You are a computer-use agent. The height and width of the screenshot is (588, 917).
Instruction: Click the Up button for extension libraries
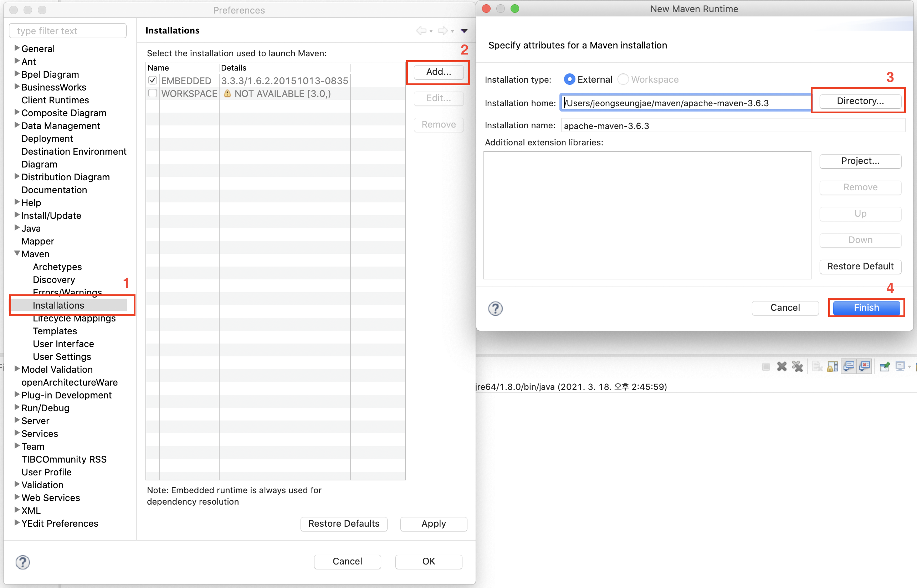861,213
